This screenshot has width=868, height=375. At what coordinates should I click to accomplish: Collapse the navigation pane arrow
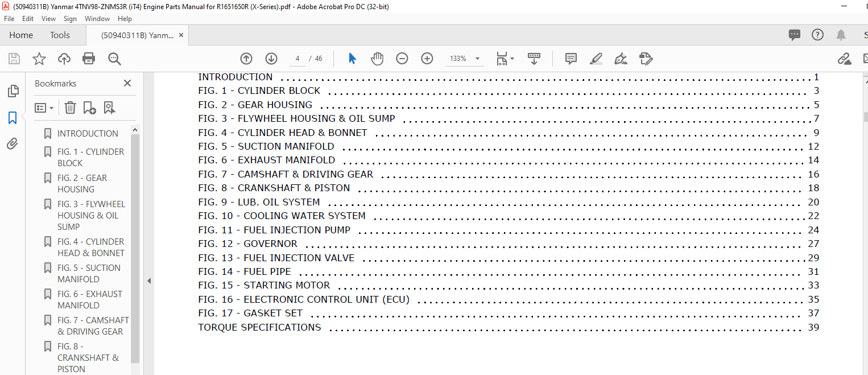149,281
